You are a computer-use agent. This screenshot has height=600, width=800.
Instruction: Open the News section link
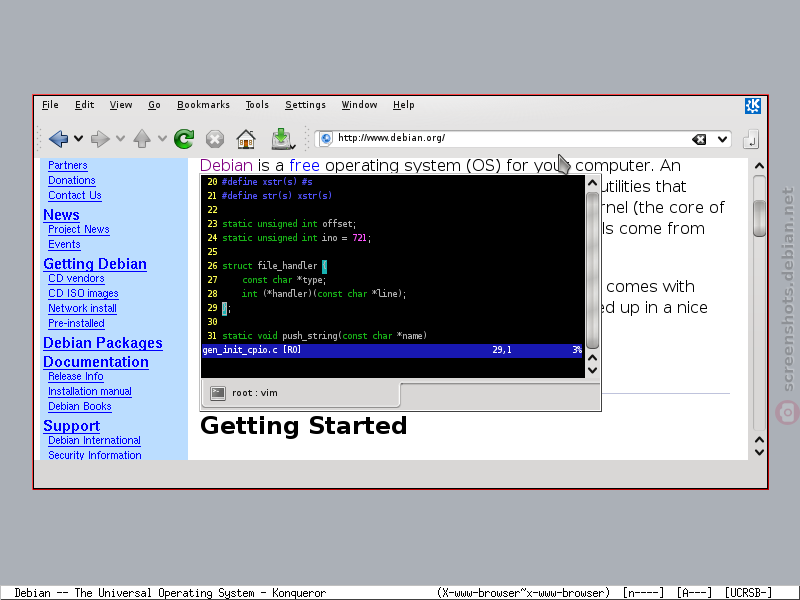[61, 215]
